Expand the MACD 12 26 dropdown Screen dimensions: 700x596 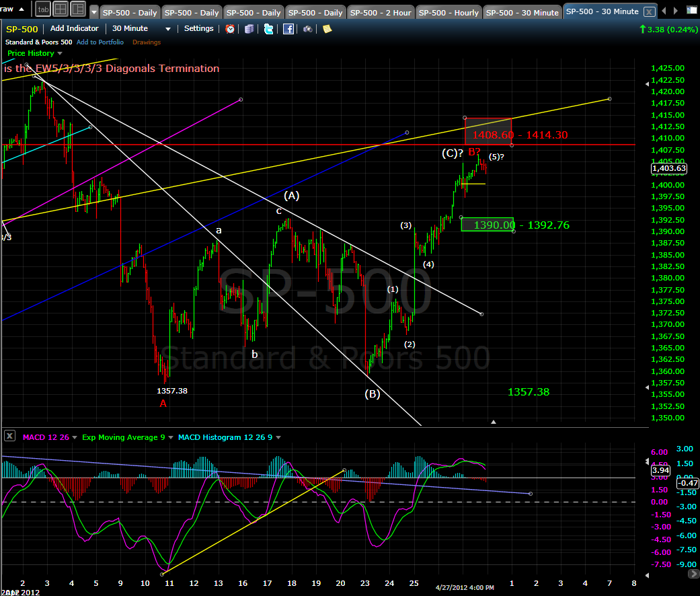(x=74, y=437)
